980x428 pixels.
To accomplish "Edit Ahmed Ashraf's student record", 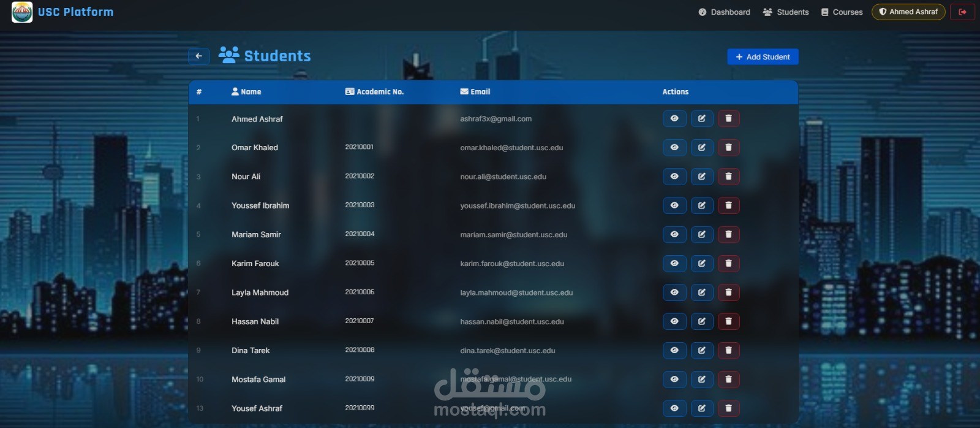I will pyautogui.click(x=702, y=118).
